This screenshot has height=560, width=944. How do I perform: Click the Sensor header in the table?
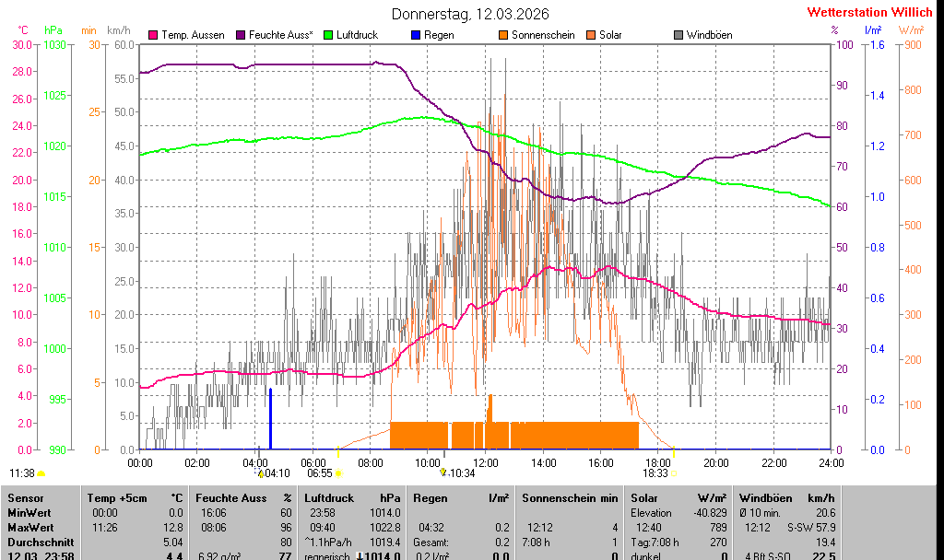click(25, 498)
